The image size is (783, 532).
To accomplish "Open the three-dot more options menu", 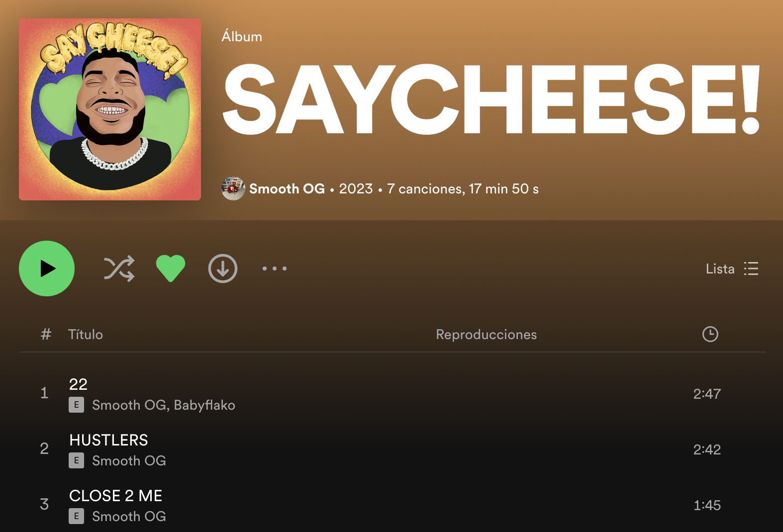I will [275, 268].
